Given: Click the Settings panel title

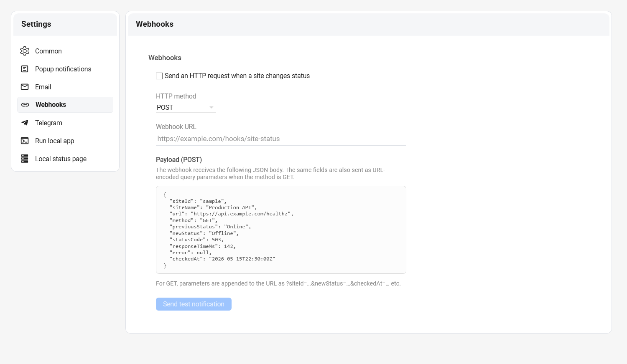Looking at the screenshot, I should [36, 24].
